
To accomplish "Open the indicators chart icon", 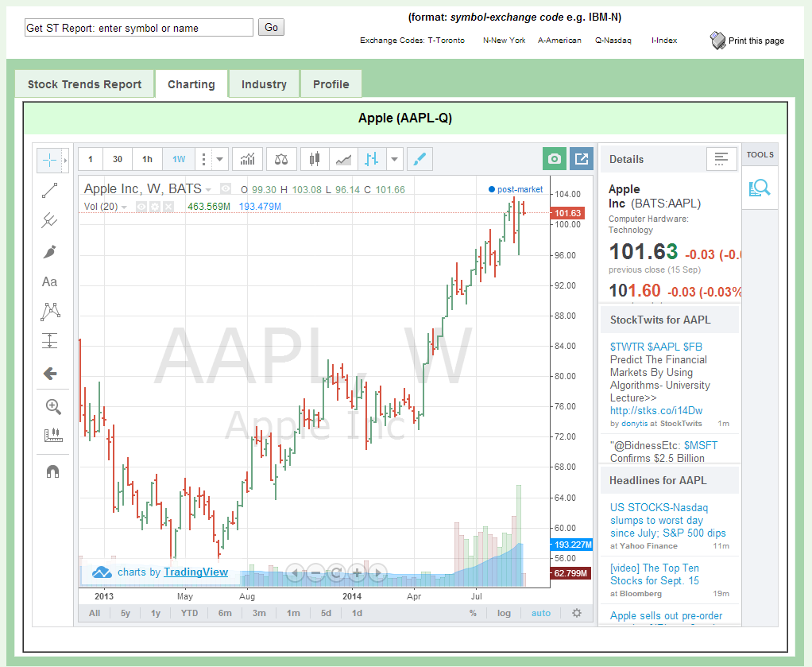I will coord(248,159).
